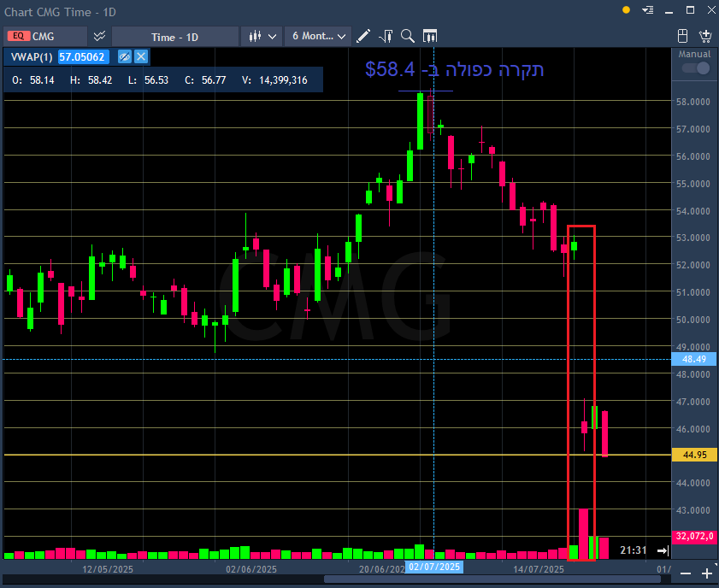
Task: Click the VWAP(1) indicator label
Action: (32, 56)
